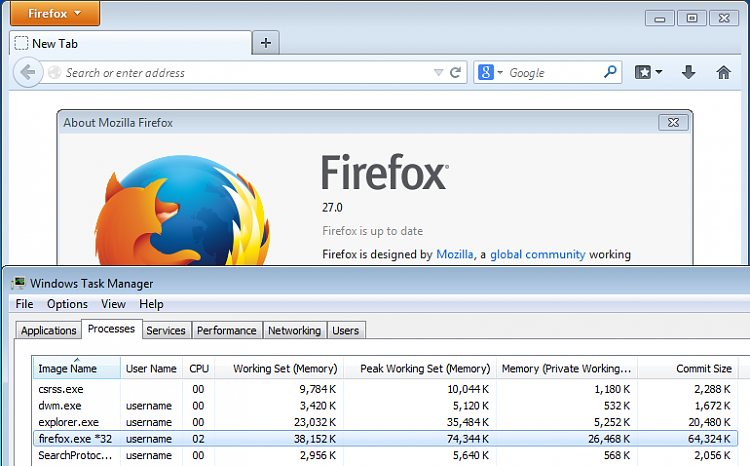Sort by Memory (Private Working Set) column
The width and height of the screenshot is (750, 466).
click(x=567, y=368)
